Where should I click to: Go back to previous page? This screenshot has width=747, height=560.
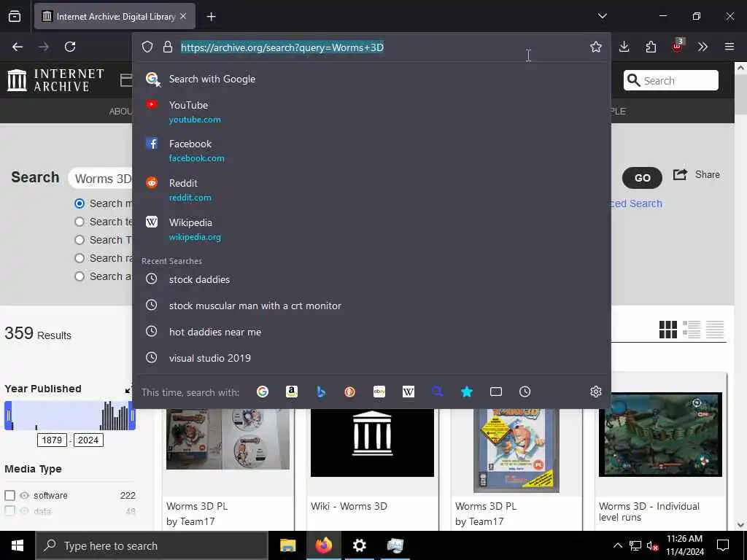pos(18,47)
